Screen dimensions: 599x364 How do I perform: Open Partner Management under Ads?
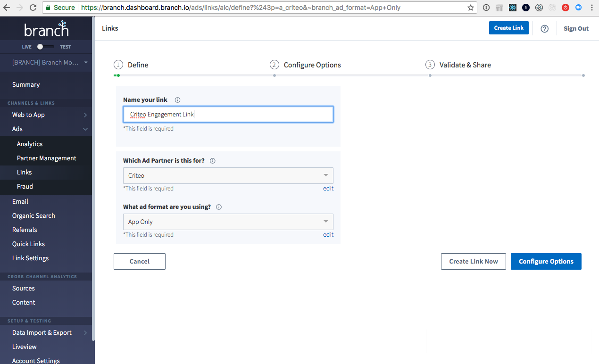click(47, 158)
